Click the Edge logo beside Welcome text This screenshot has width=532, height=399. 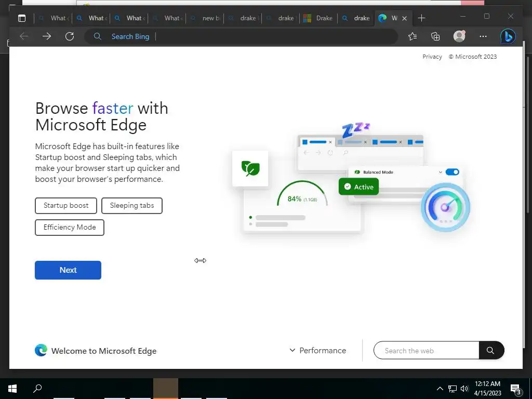click(41, 350)
